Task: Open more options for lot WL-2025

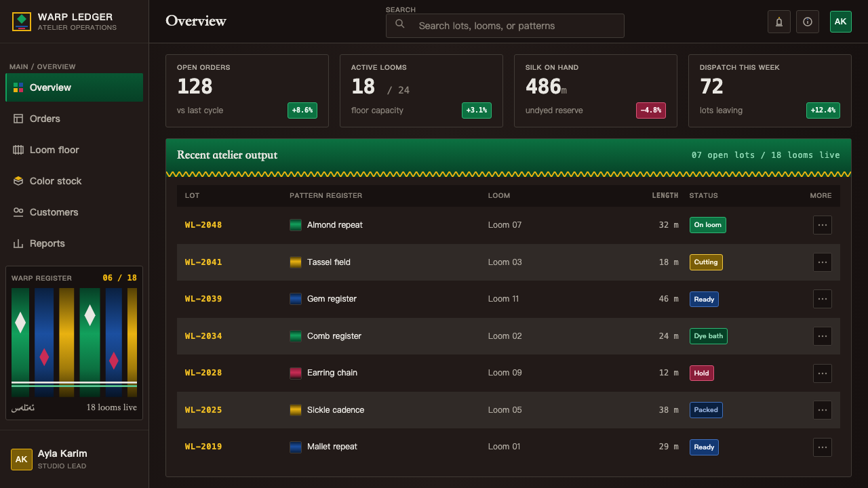Action: (823, 410)
